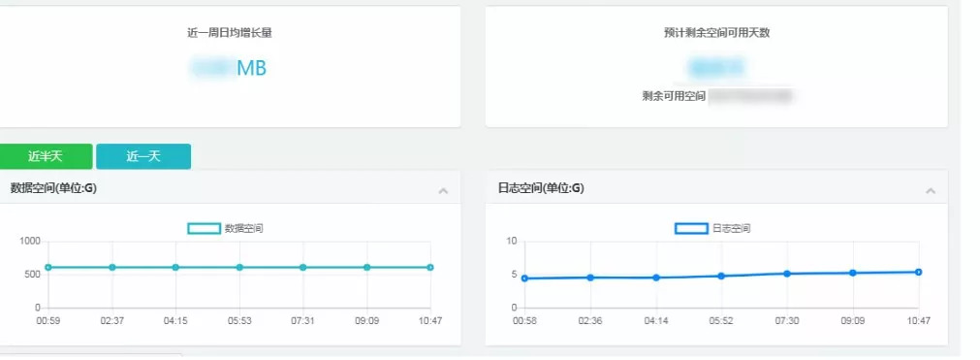Image resolution: width=980 pixels, height=360 pixels.
Task: Click the 数据空间 legend color box
Action: point(204,229)
